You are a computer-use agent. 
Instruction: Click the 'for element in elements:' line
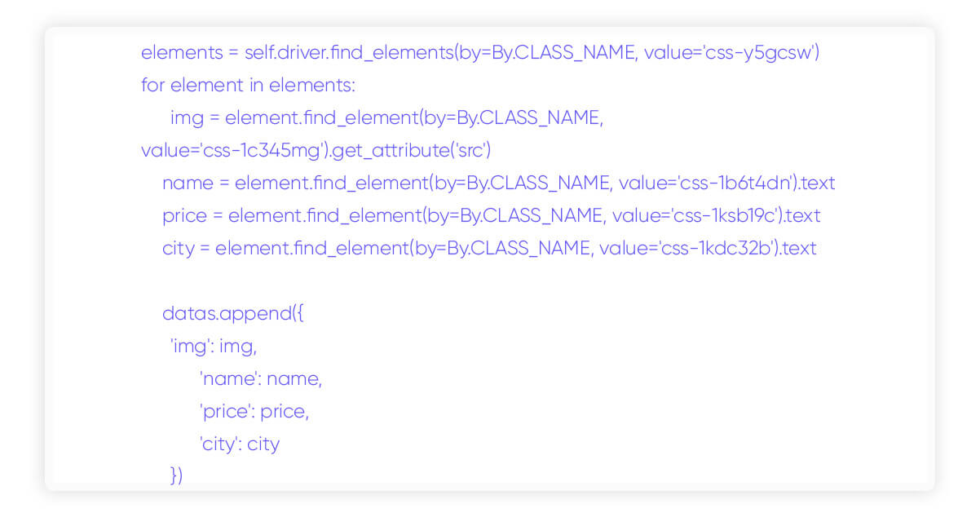click(x=248, y=86)
